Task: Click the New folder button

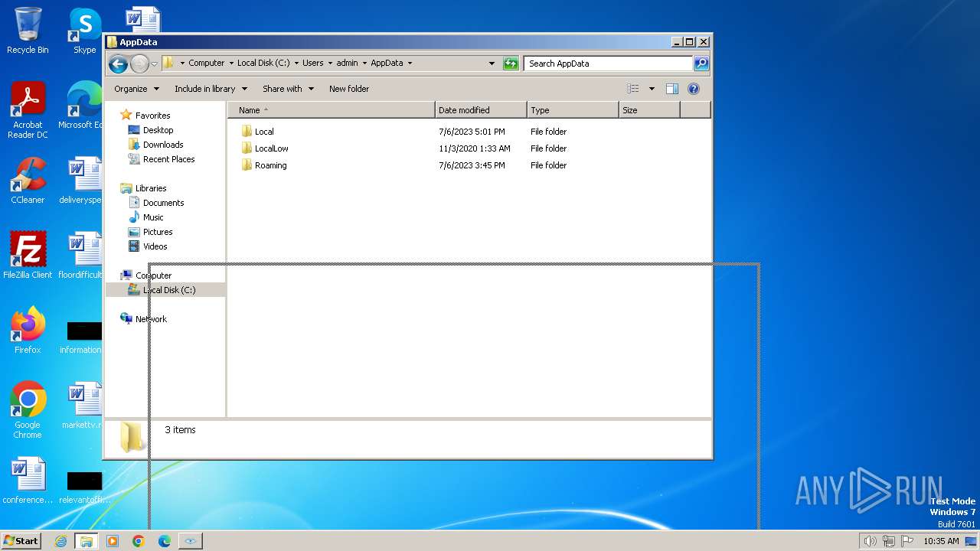Action: pos(349,89)
